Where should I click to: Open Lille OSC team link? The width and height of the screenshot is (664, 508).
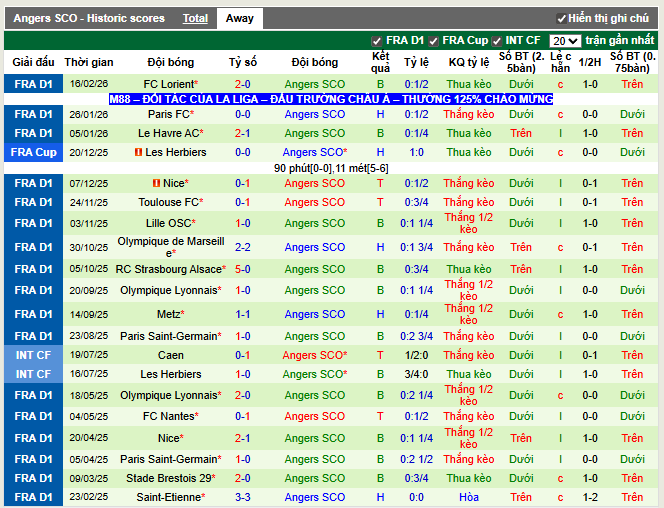(x=171, y=223)
